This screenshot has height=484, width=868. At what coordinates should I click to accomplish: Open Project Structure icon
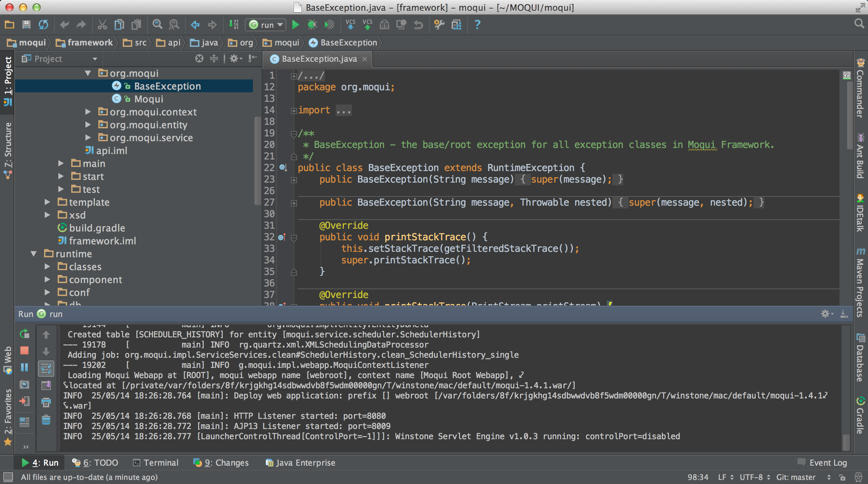(456, 24)
